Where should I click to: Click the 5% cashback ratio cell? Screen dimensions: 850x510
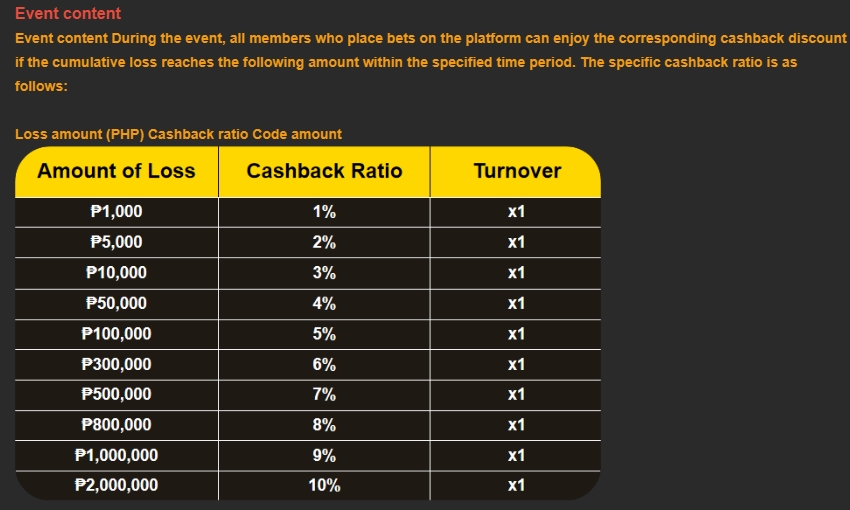tap(324, 334)
